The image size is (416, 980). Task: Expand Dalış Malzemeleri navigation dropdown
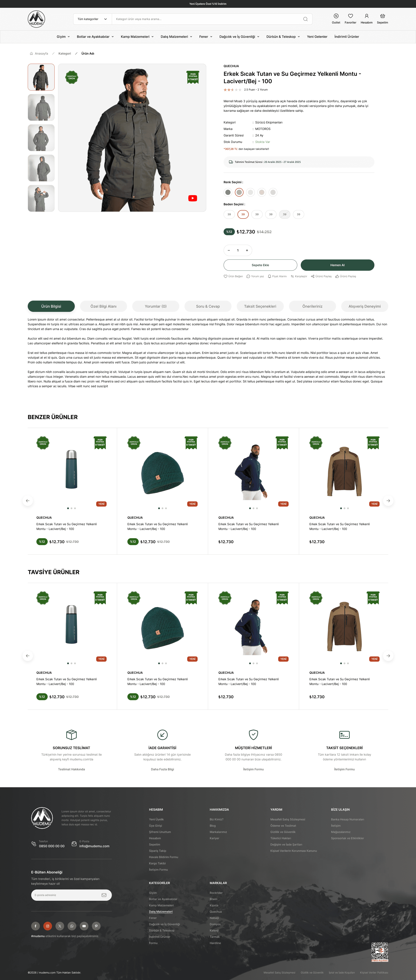[176, 37]
